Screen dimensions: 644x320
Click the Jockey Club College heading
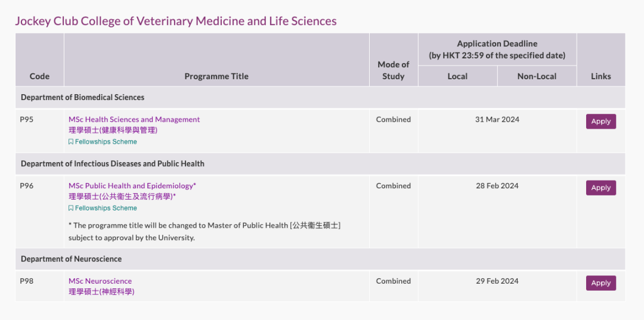176,21
